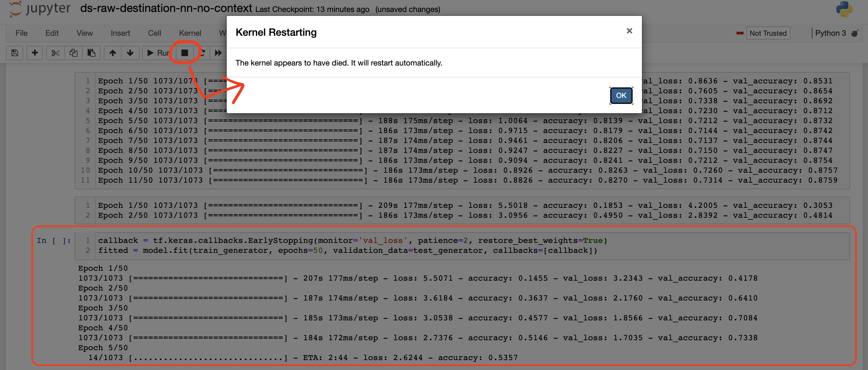Paste a cell using the paste icon
Image resolution: width=868 pixels, height=370 pixels.
point(91,53)
